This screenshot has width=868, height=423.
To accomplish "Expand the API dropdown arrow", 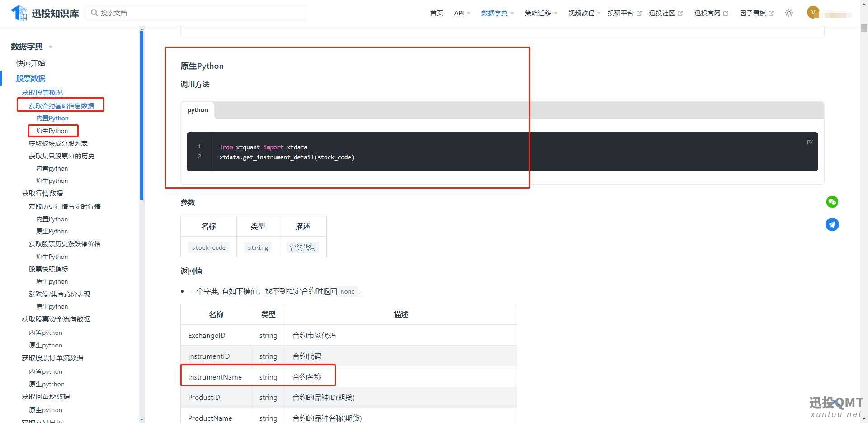I will point(469,14).
